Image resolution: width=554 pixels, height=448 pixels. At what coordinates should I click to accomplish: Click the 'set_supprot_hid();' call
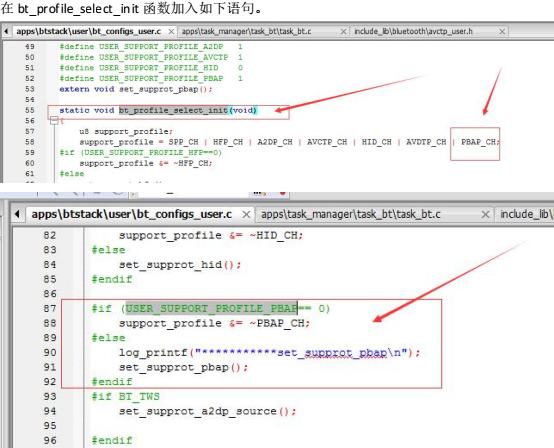click(180, 265)
